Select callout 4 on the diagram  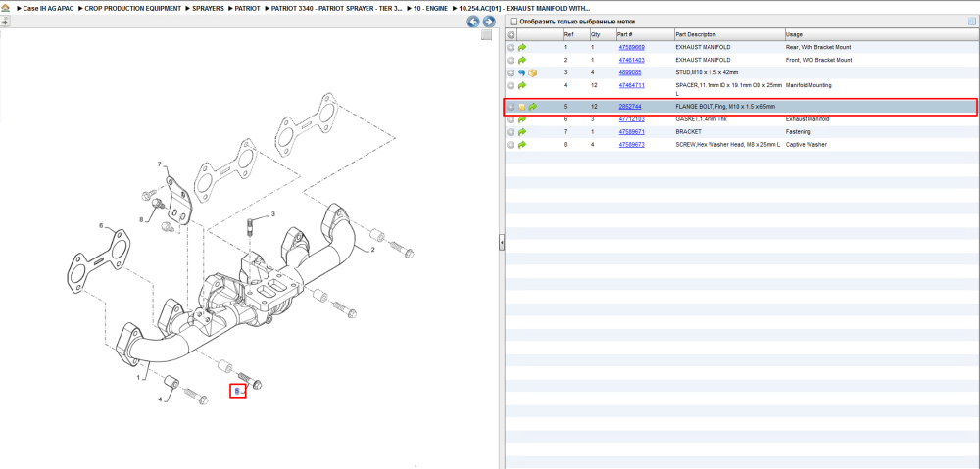160,399
